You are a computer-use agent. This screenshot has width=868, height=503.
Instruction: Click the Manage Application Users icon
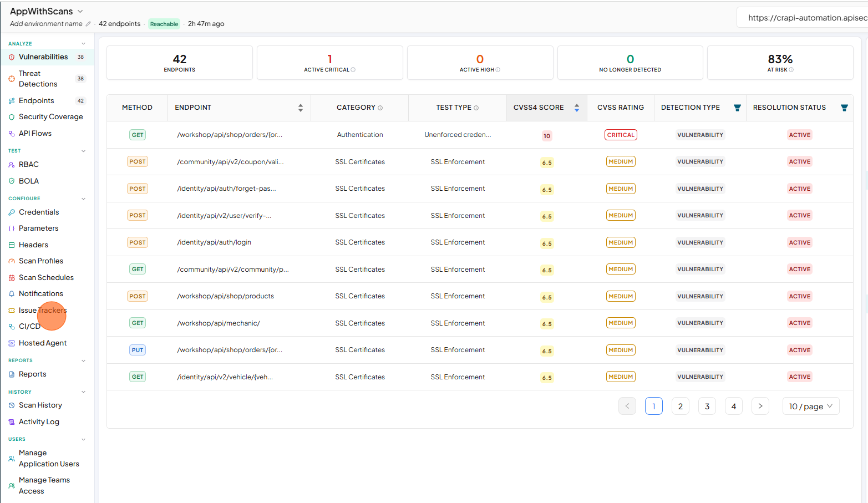point(12,459)
